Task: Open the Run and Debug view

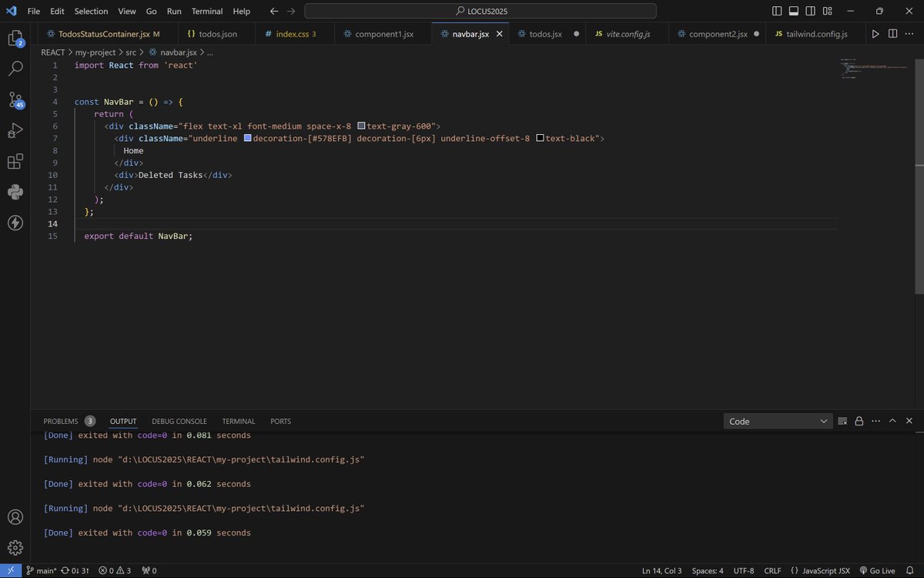Action: [x=15, y=131]
